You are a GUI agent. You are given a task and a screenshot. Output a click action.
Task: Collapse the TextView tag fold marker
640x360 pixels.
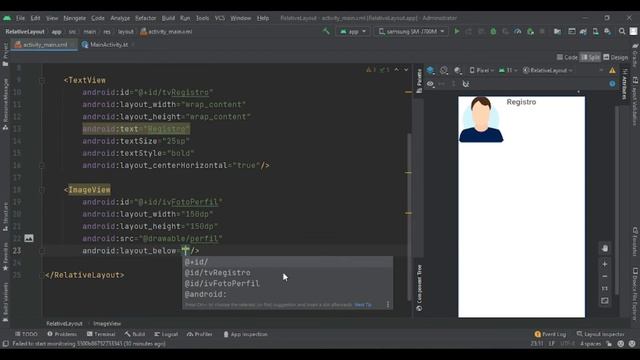[42, 80]
